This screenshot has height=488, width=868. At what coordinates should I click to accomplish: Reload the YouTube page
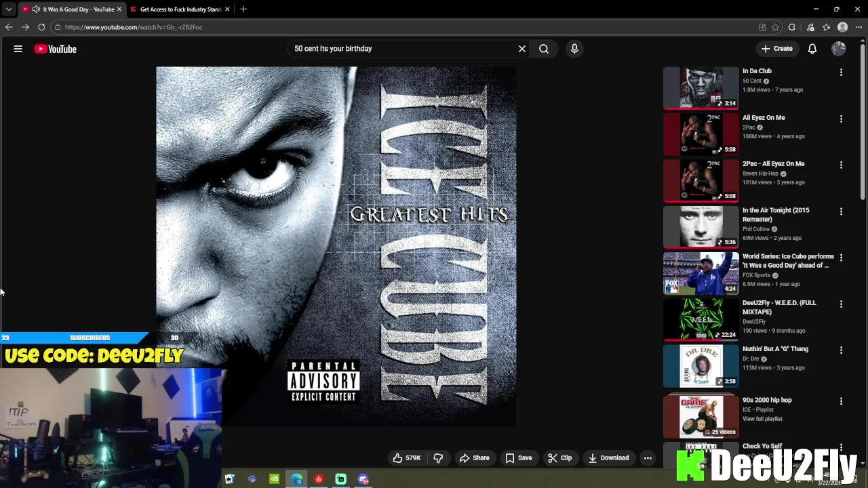(41, 27)
